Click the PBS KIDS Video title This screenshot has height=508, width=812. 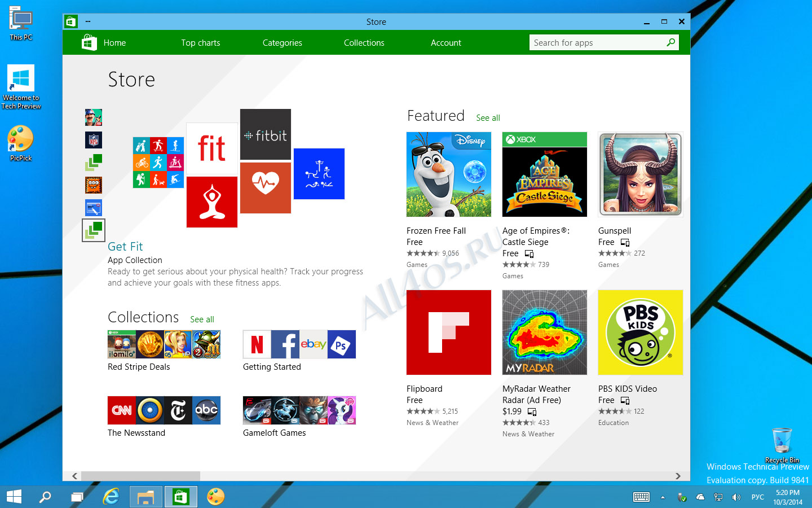coord(628,389)
